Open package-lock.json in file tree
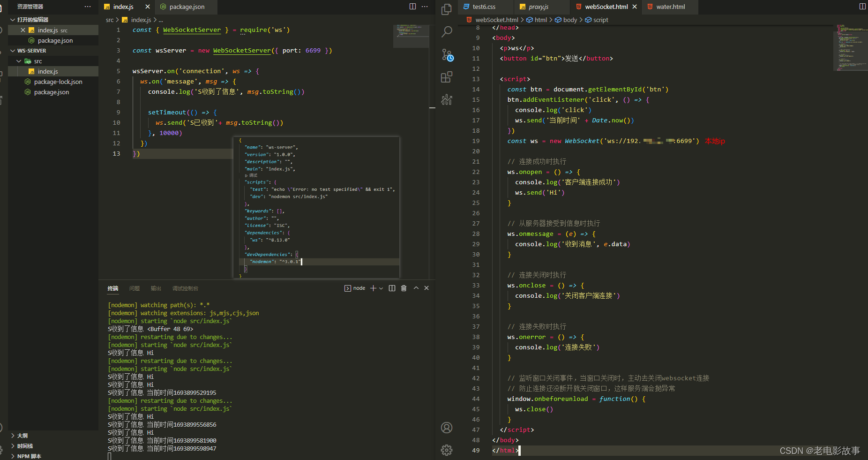868x460 pixels. point(53,82)
